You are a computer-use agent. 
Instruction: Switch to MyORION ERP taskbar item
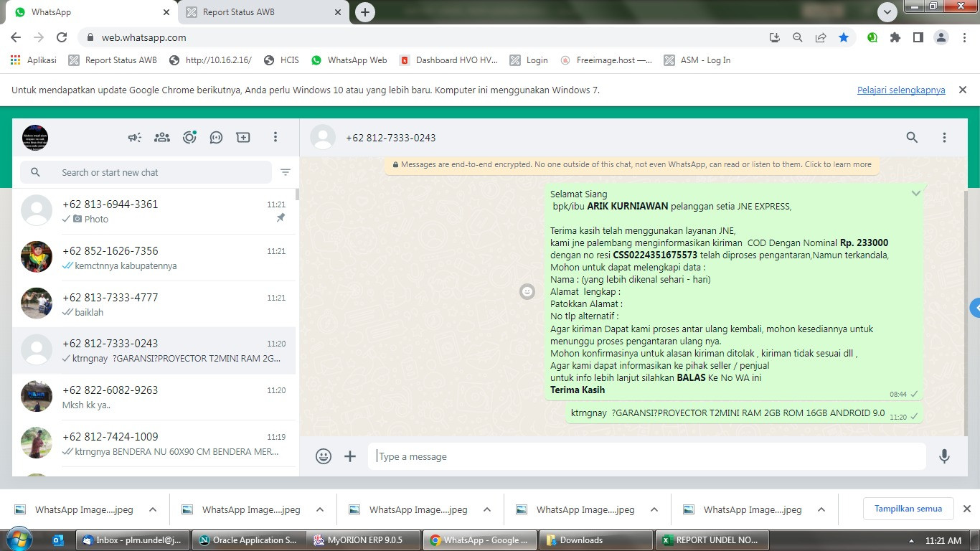click(x=364, y=540)
